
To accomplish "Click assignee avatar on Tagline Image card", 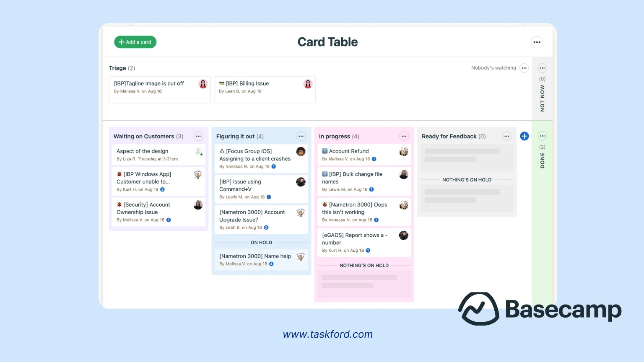I will (x=203, y=84).
